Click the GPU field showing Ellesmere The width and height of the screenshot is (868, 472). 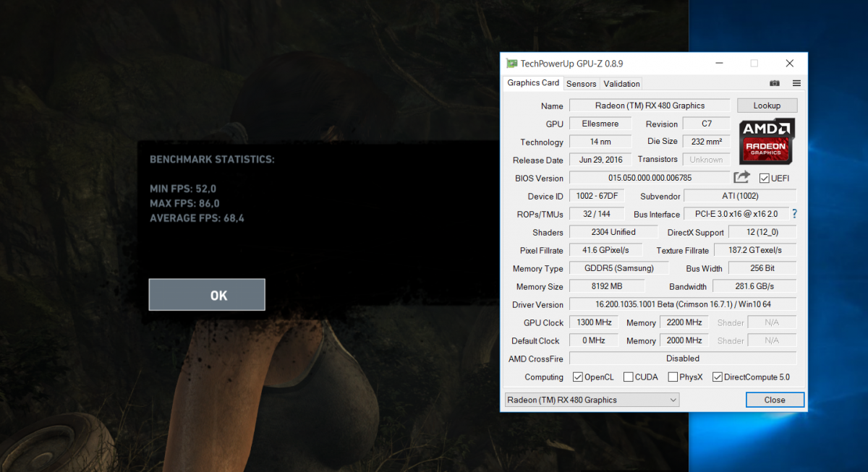(x=600, y=124)
